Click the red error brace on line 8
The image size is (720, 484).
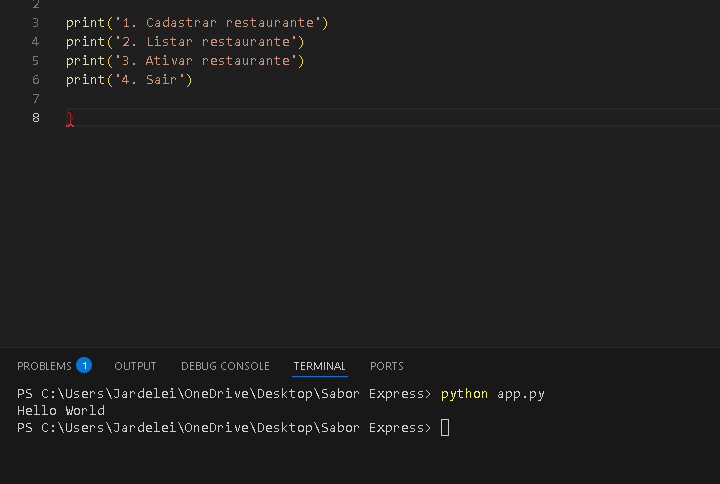click(69, 119)
